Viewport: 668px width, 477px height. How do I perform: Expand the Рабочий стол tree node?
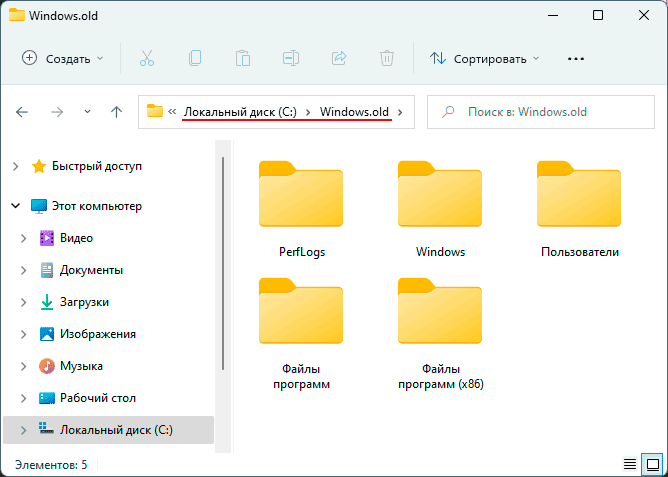pos(24,398)
